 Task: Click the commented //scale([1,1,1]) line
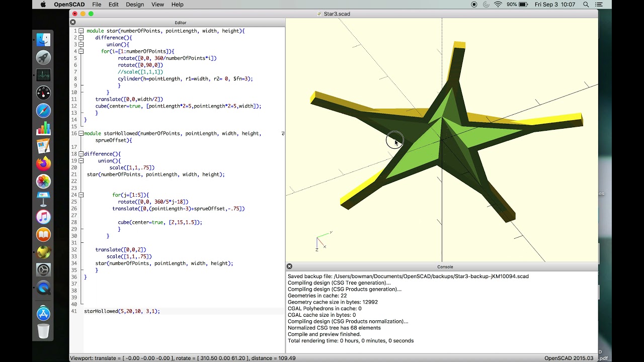140,72
